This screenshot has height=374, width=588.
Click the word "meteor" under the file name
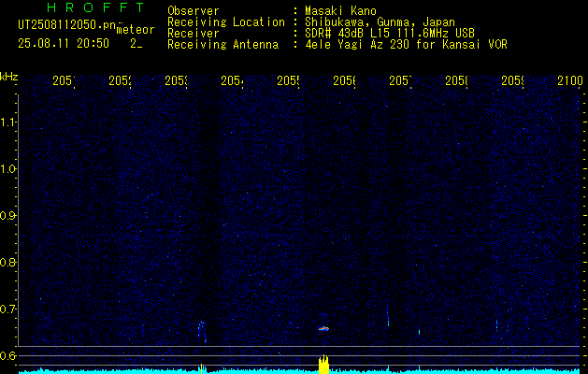(x=136, y=30)
